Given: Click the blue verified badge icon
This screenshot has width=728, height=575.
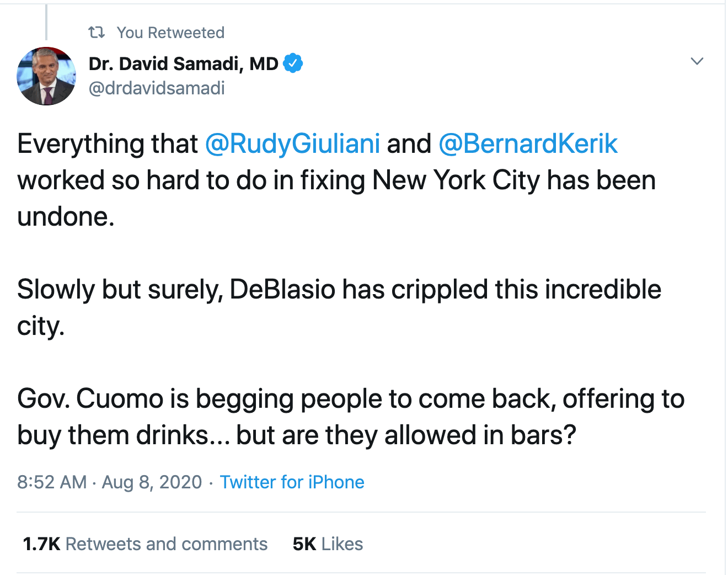Looking at the screenshot, I should (x=293, y=63).
